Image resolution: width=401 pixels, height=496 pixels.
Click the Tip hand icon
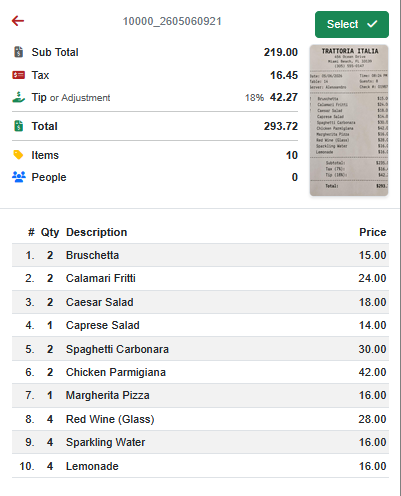pos(18,97)
